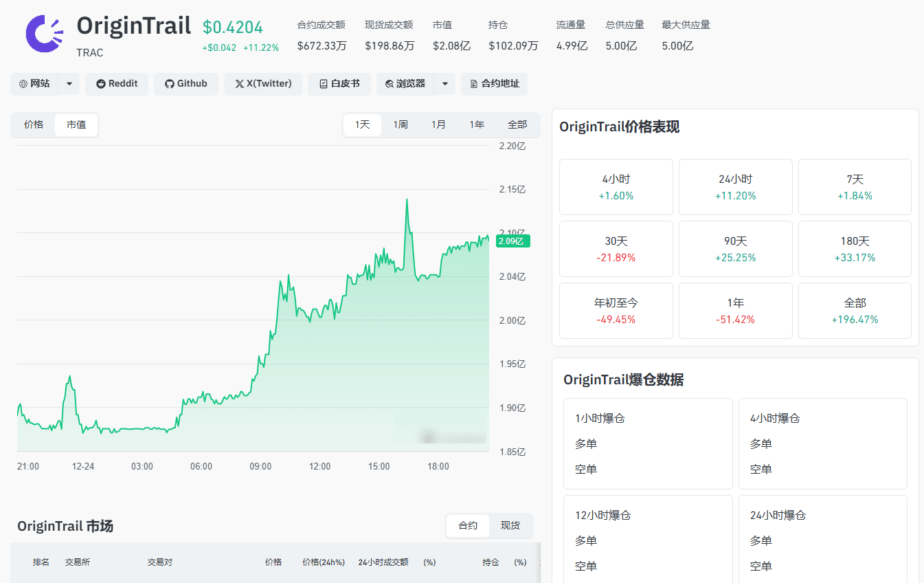Image resolution: width=924 pixels, height=583 pixels.
Task: Click the 1小时爆仓 liquidation card
Action: point(648,443)
